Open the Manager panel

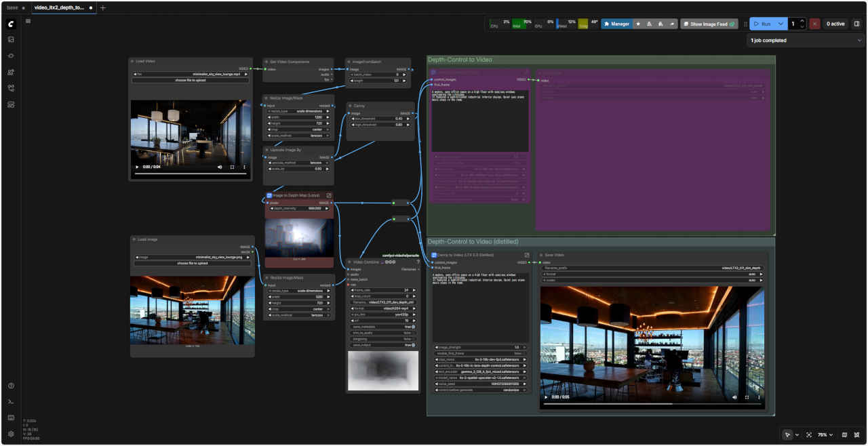click(616, 24)
